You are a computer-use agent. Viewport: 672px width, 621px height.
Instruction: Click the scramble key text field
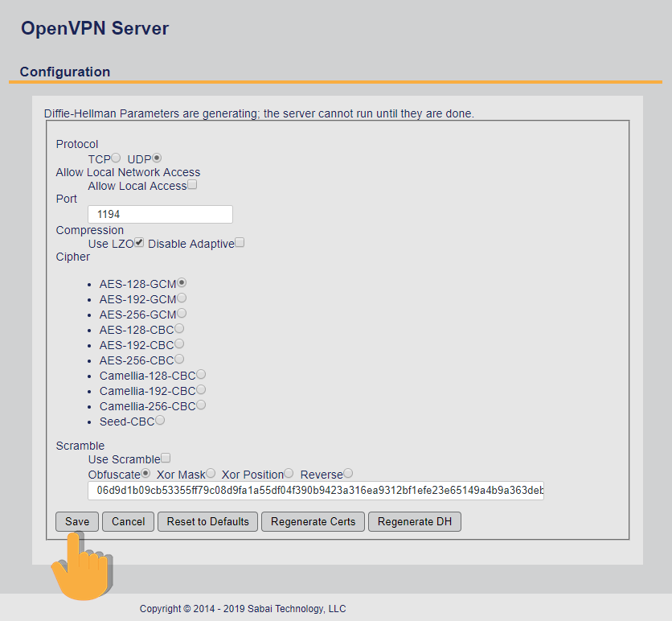tap(315, 491)
